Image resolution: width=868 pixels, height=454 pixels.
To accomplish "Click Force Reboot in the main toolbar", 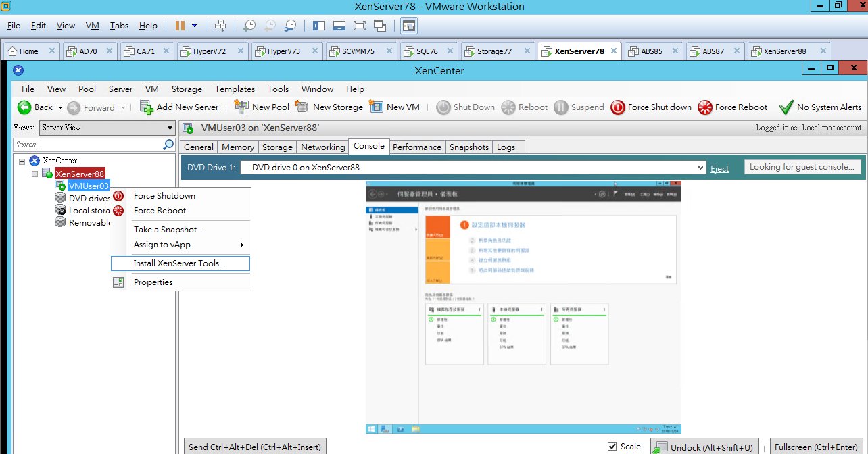I will 733,107.
